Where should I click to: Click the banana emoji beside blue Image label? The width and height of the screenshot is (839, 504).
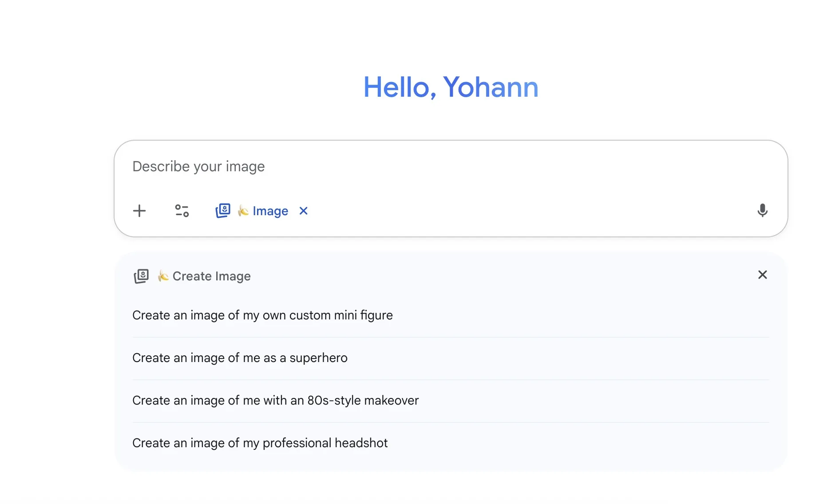pyautogui.click(x=243, y=211)
